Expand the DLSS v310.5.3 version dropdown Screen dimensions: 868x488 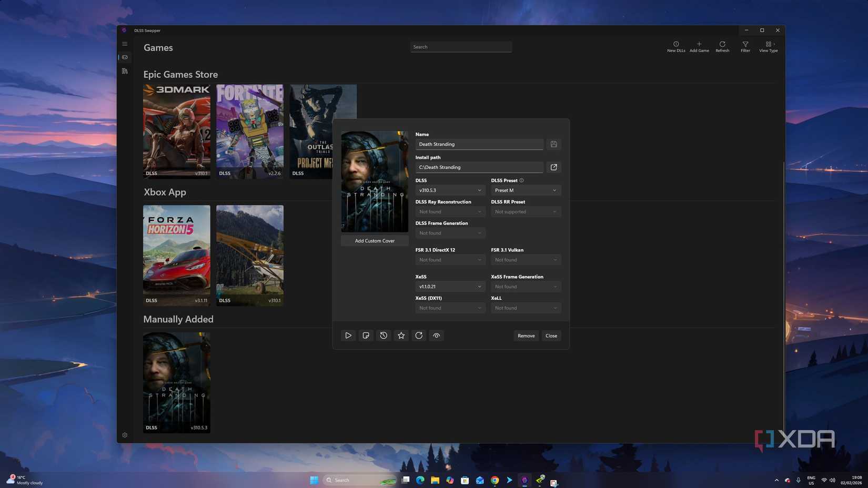[450, 190]
